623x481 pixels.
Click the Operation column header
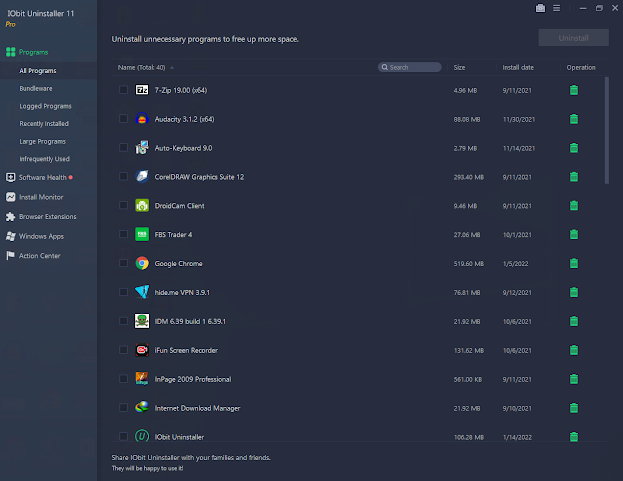pos(581,68)
